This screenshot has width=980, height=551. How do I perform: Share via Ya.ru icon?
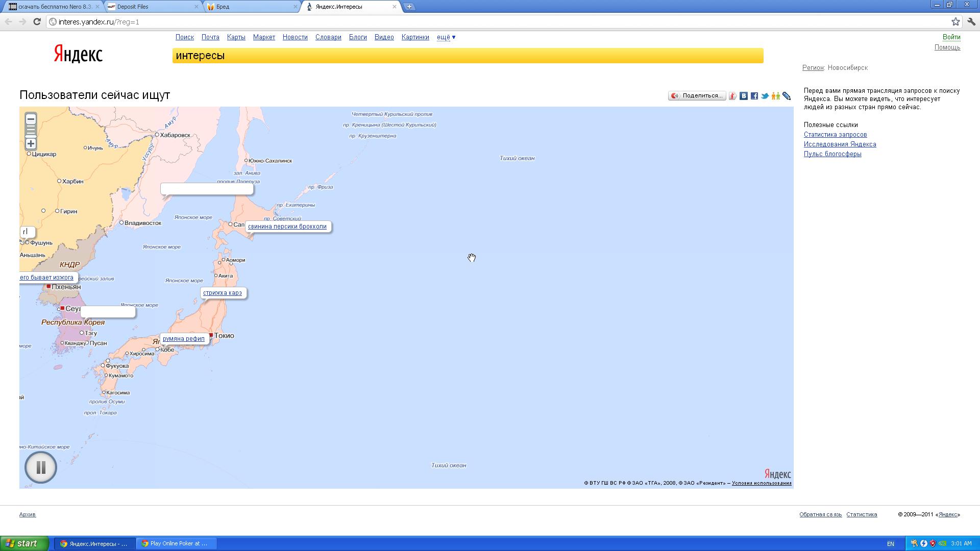pyautogui.click(x=732, y=96)
